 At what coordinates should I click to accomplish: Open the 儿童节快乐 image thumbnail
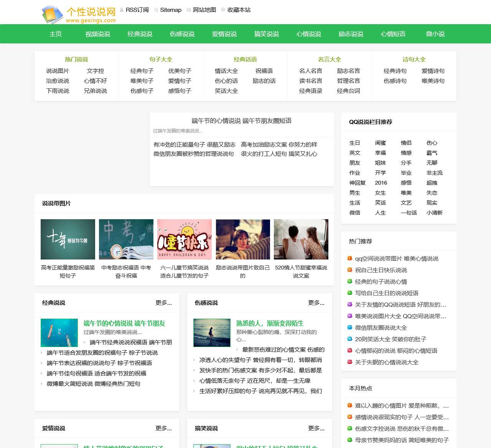coord(185,239)
